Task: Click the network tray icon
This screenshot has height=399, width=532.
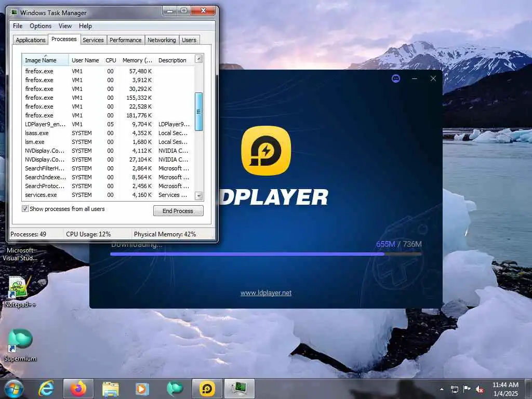Action: [454, 389]
